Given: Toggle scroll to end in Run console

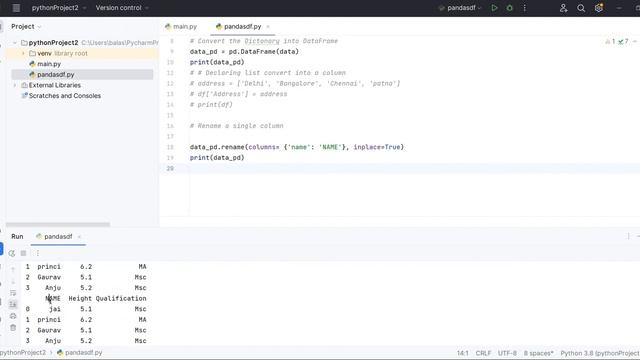Looking at the screenshot, I should (x=13, y=304).
